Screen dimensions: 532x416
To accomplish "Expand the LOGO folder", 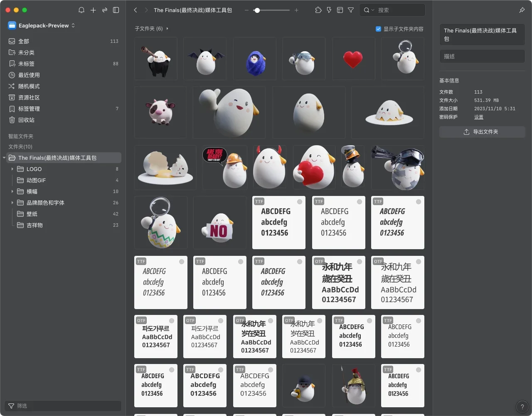I will (12, 169).
